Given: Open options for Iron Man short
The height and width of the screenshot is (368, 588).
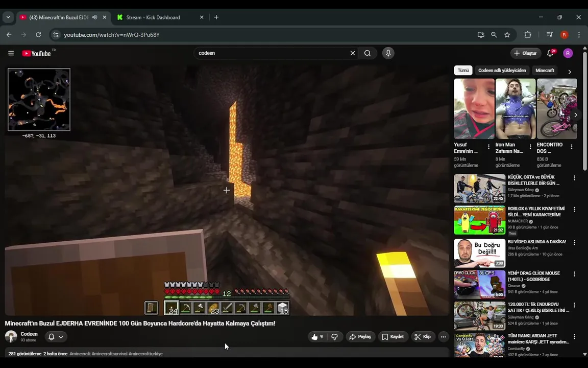Looking at the screenshot, I should point(530,147).
